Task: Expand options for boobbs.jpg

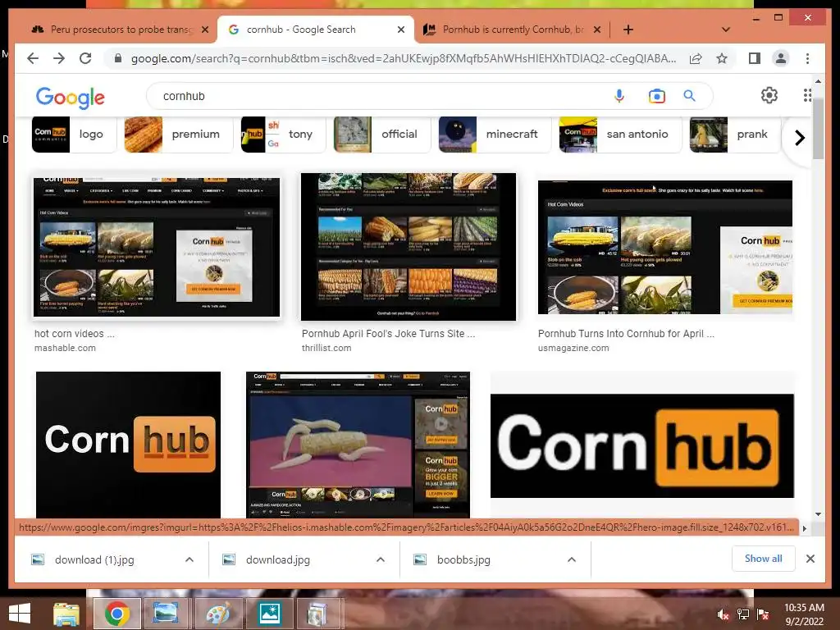Action: click(x=572, y=559)
